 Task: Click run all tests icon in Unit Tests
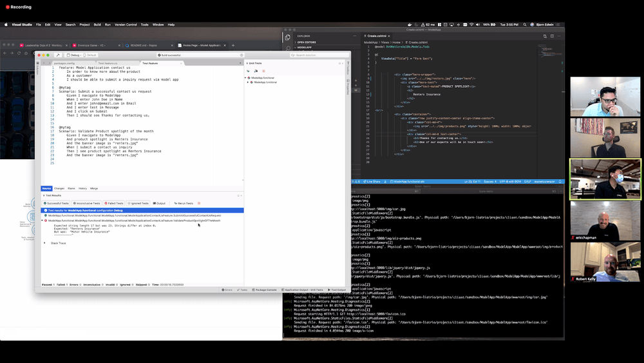click(249, 70)
